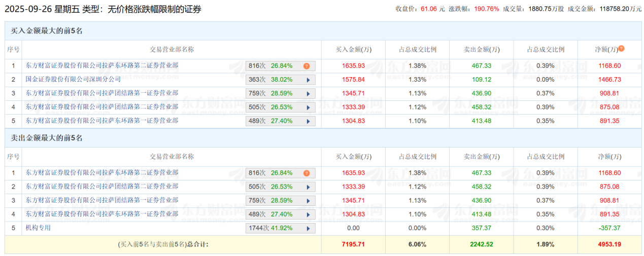Open sell-table row 2 拉萨团结路第二证券营业部 link
Image resolution: width=644 pixels, height=256 pixels.
click(102, 187)
